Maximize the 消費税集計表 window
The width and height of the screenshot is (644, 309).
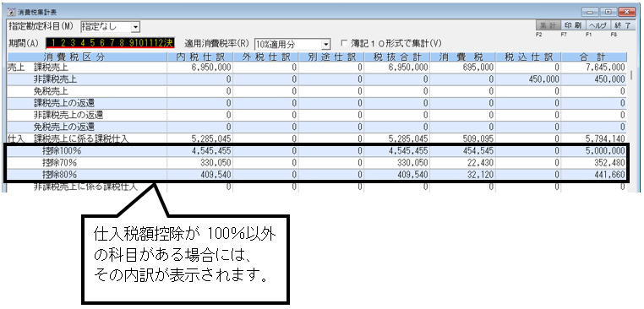pyautogui.click(x=608, y=12)
